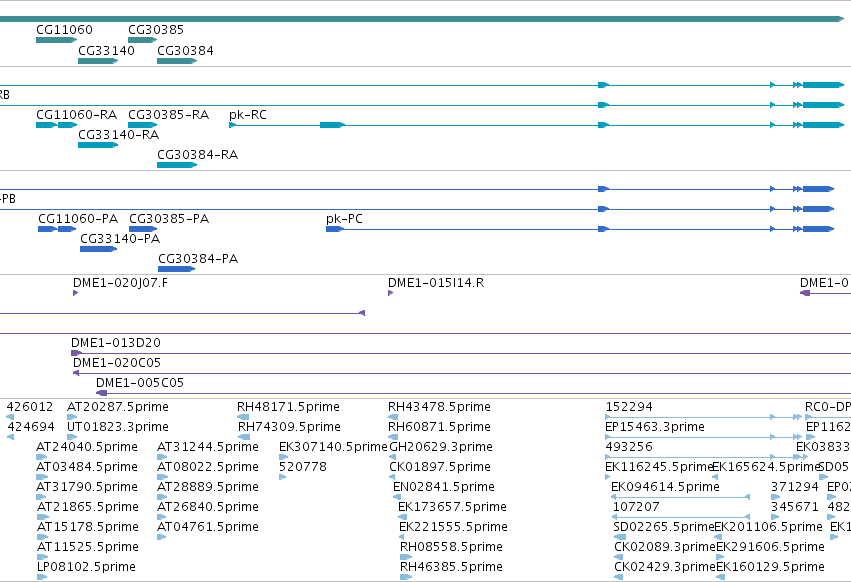Select the CG33140-PA protein feature
The height and width of the screenshot is (582, 851).
click(98, 249)
